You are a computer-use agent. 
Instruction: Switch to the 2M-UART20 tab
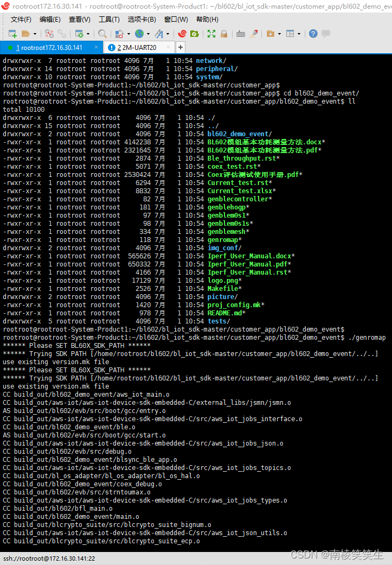137,48
